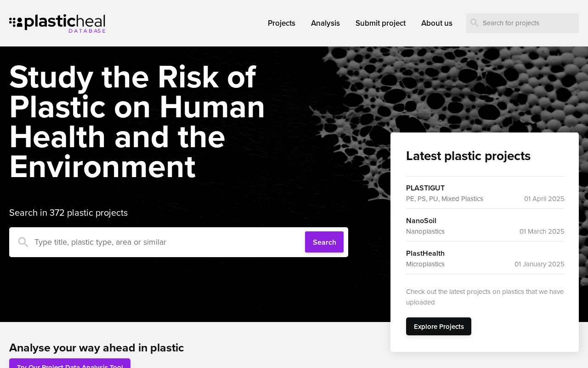Open the NanoSoil project link
The image size is (588, 368).
[421, 221]
